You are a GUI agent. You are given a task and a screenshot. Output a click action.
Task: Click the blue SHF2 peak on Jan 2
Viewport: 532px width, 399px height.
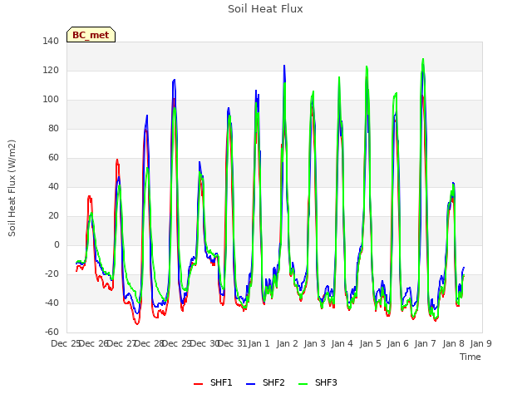coord(284,66)
